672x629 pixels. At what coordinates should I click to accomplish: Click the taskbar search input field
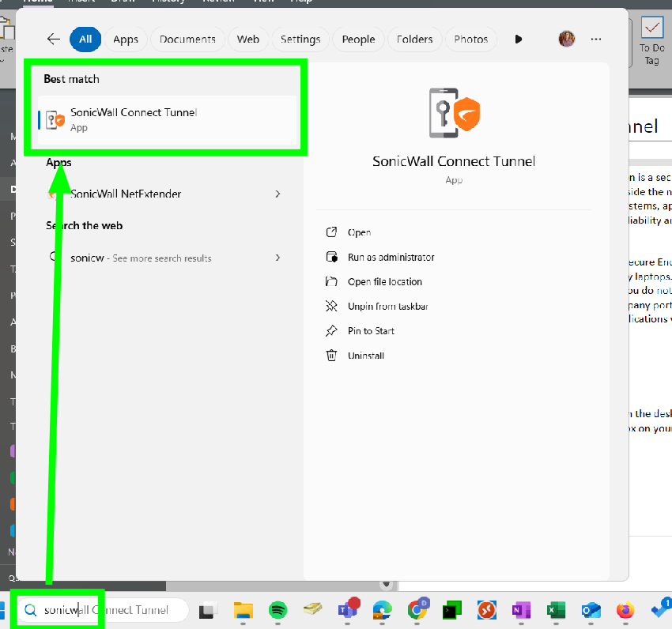pyautogui.click(x=103, y=610)
